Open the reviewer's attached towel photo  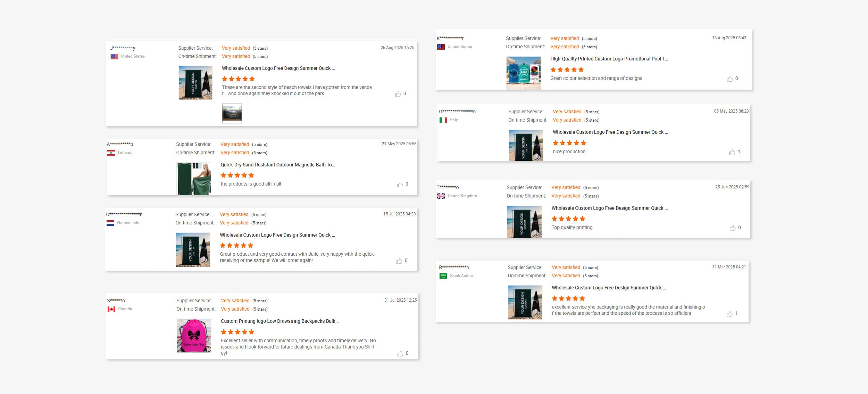coord(232,113)
